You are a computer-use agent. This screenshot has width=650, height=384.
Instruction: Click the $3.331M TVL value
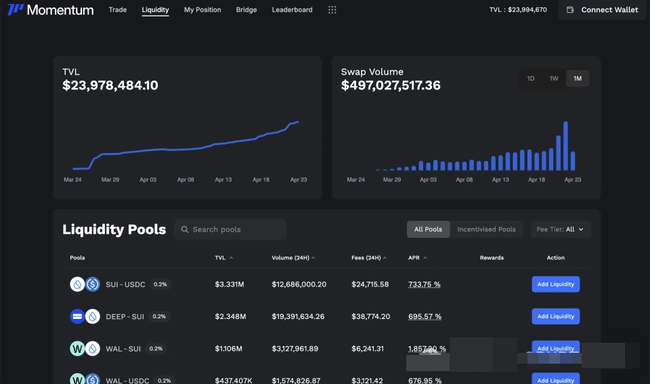[229, 284]
